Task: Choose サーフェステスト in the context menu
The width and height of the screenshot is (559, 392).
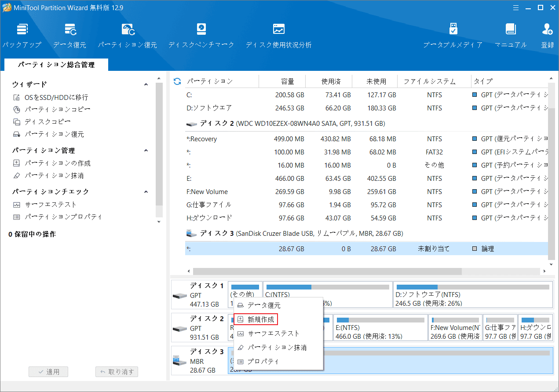Action: [x=278, y=333]
